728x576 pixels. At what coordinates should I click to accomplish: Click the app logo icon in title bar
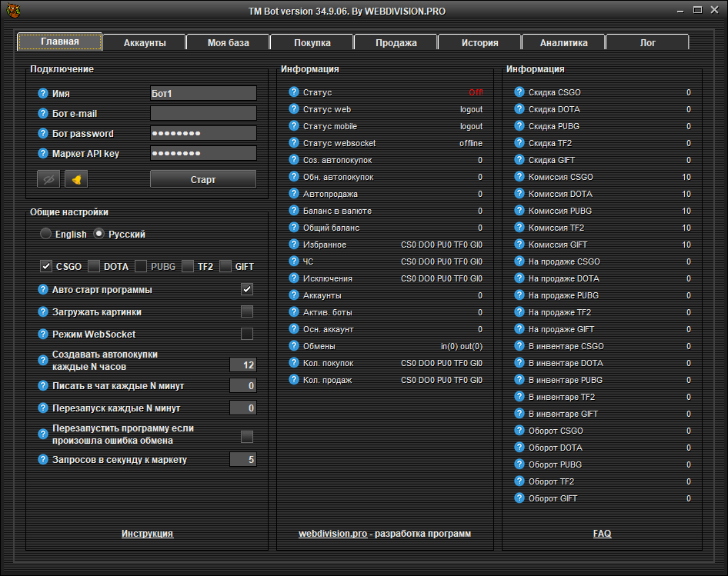[15, 11]
